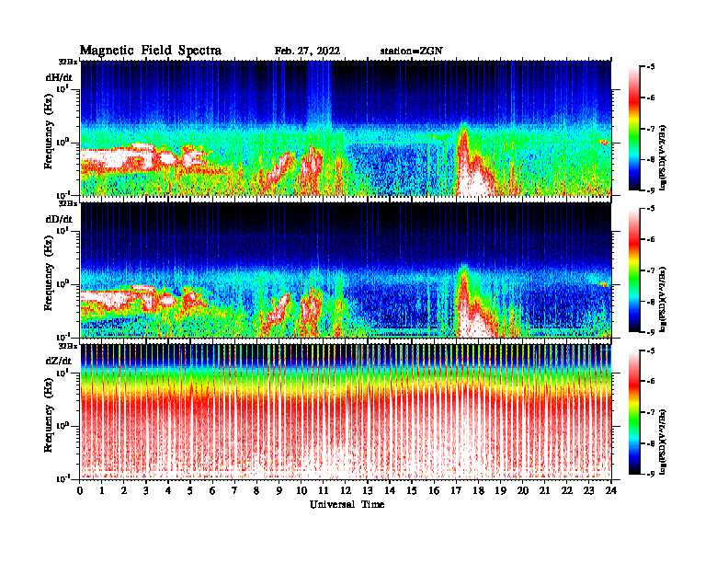Click hour 5 tick label on Universal Time axis
This screenshot has height=563, width=728.
click(190, 491)
